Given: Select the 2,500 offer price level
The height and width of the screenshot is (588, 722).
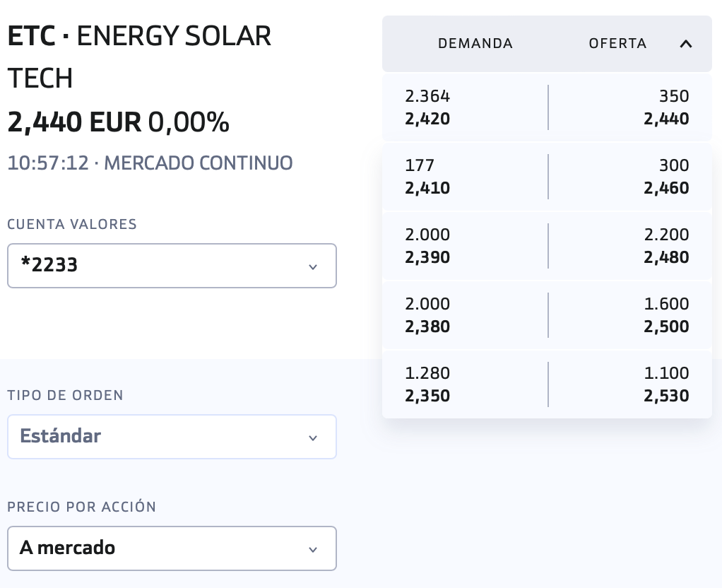Looking at the screenshot, I should pyautogui.click(x=666, y=327).
